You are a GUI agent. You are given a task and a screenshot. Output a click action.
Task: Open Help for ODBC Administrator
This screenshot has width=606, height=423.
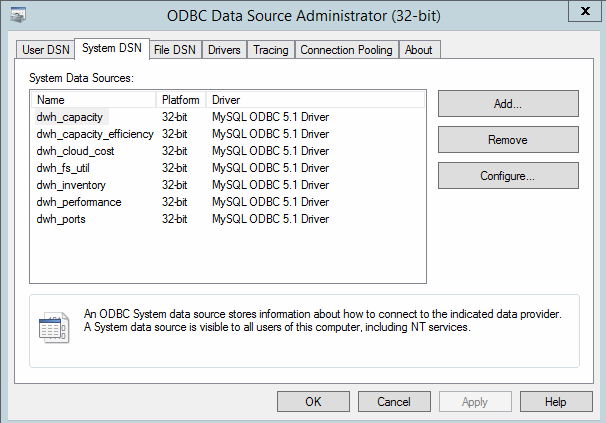tap(556, 401)
